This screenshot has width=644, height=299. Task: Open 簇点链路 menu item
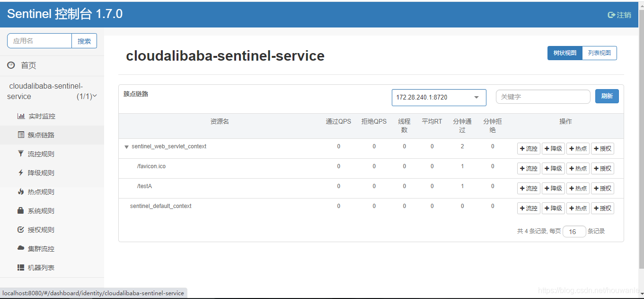coord(52,135)
